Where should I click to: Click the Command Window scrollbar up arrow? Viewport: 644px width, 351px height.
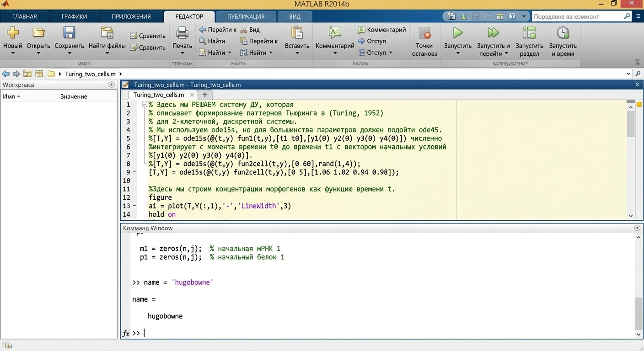click(x=639, y=238)
